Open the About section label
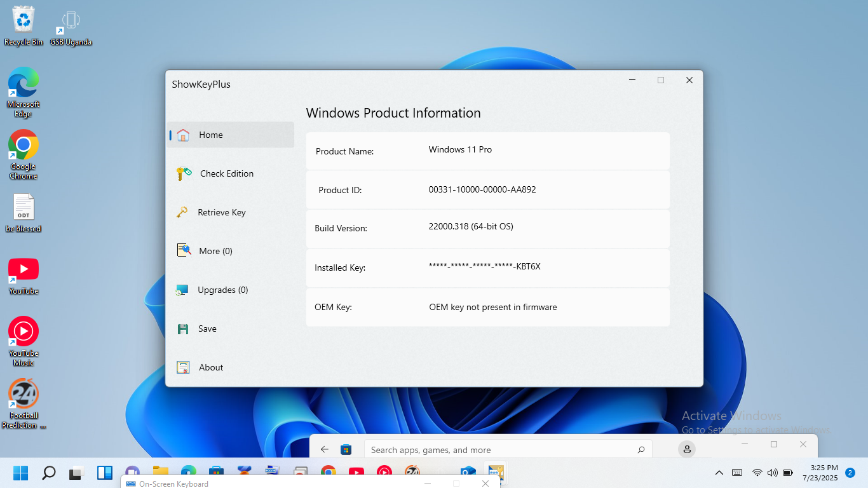 211,367
